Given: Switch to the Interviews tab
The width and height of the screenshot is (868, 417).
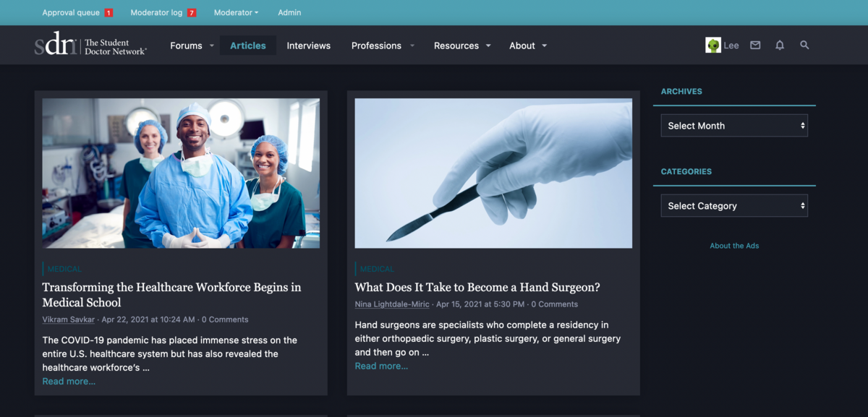Looking at the screenshot, I should [x=309, y=46].
